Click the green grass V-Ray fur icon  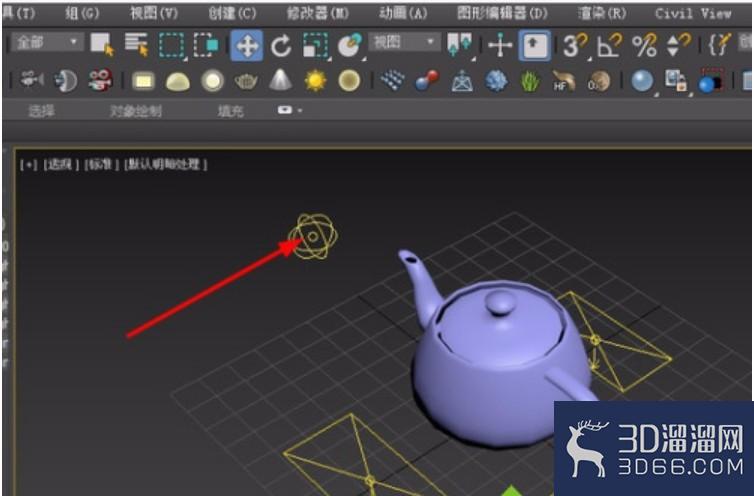tap(530, 80)
